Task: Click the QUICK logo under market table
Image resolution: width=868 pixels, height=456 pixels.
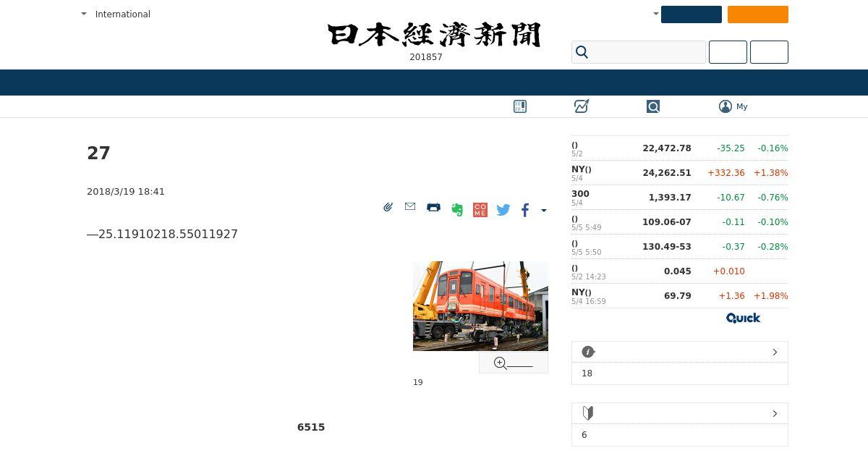Action: coord(743,318)
